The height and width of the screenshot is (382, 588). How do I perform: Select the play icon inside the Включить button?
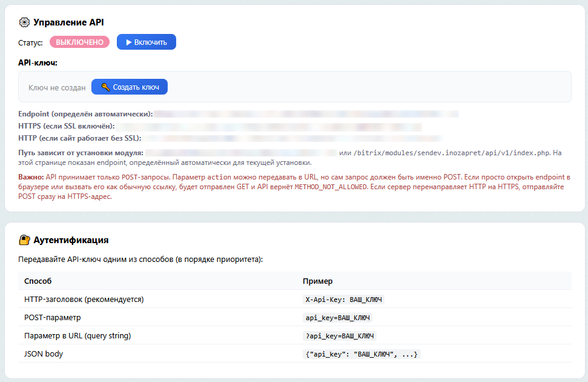pos(129,41)
